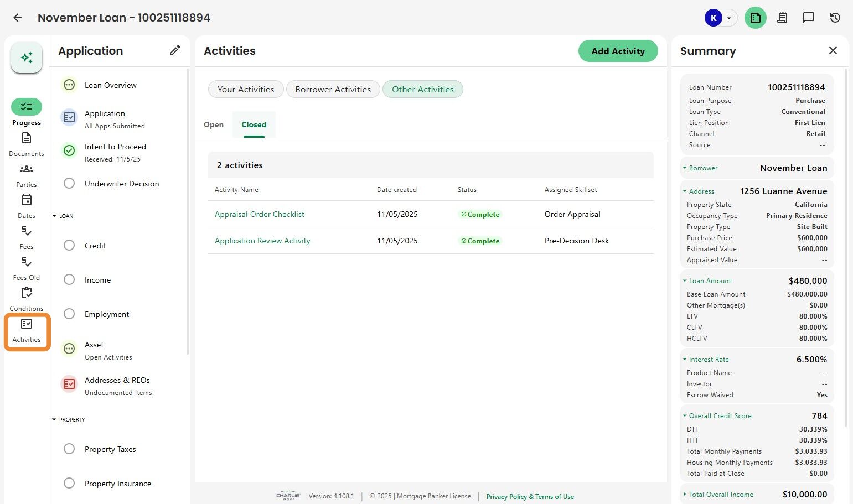Click the edit pencil icon beside Application
This screenshot has width=853, height=504.
175,51
